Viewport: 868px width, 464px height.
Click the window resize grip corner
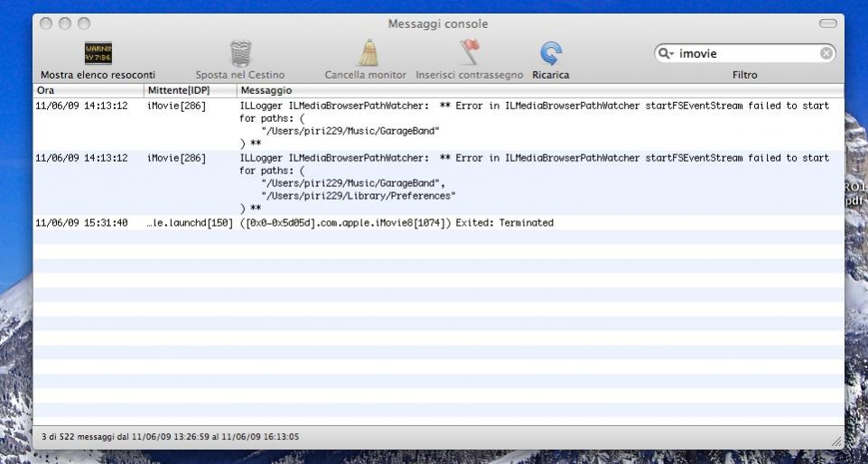click(837, 441)
